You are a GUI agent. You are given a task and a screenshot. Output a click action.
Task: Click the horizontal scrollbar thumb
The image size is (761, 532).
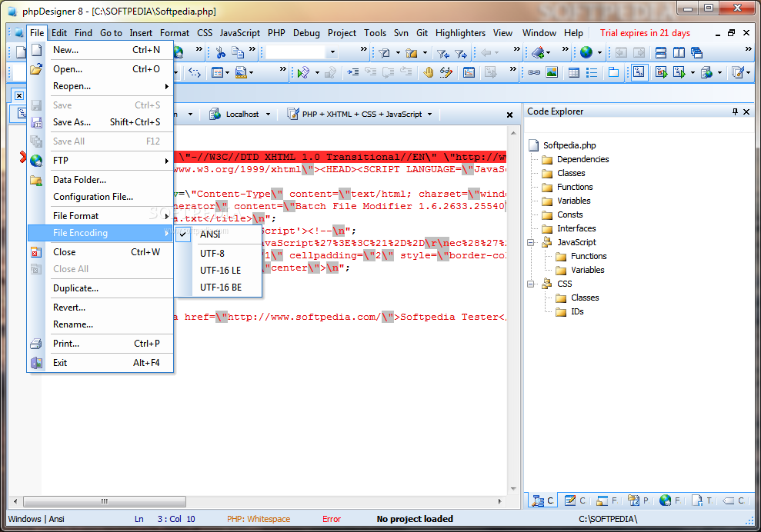[x=105, y=501]
